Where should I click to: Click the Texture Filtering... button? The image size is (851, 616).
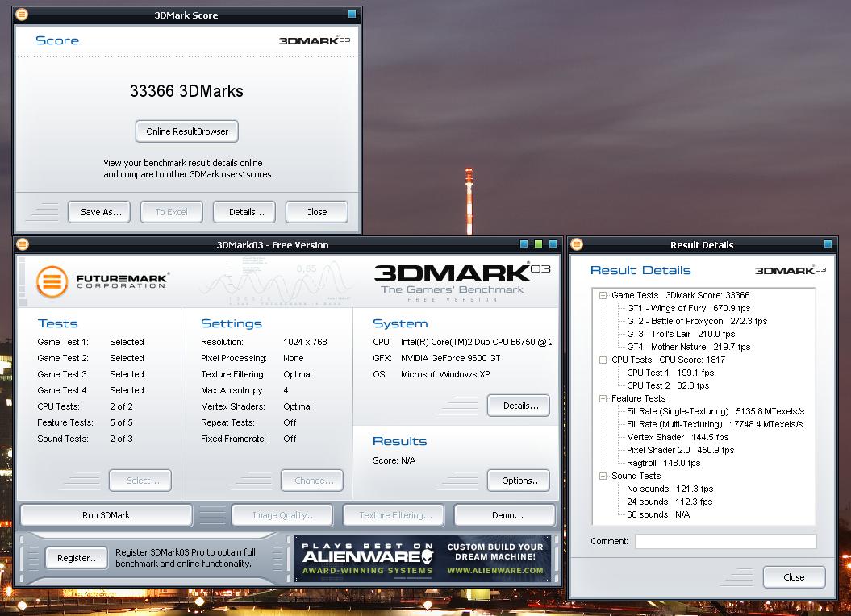394,515
